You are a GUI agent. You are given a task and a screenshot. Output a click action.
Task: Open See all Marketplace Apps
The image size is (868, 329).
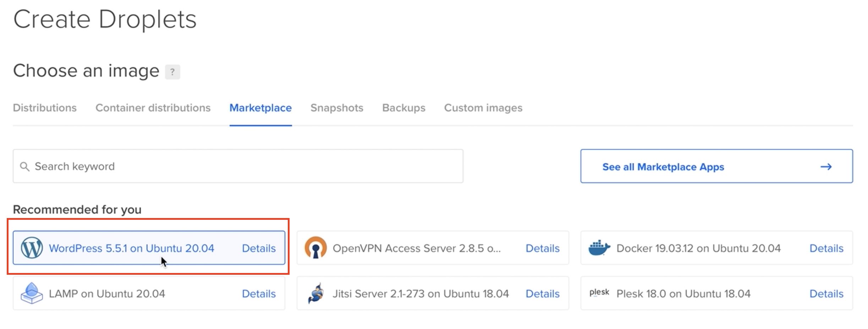pos(716,166)
